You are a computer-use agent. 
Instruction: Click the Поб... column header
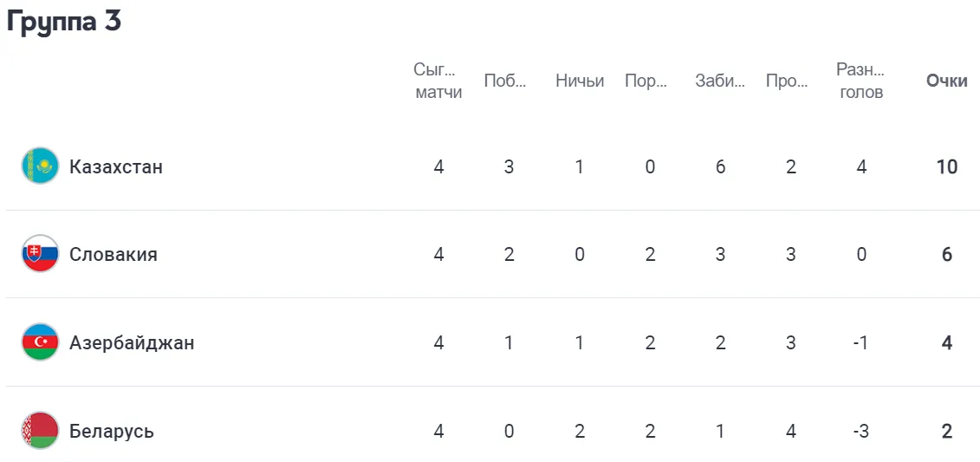click(x=506, y=81)
